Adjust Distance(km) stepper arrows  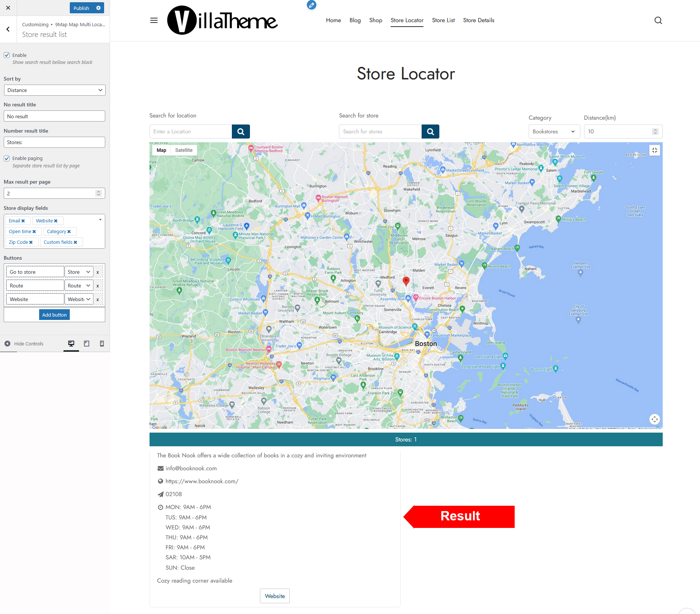click(x=655, y=132)
